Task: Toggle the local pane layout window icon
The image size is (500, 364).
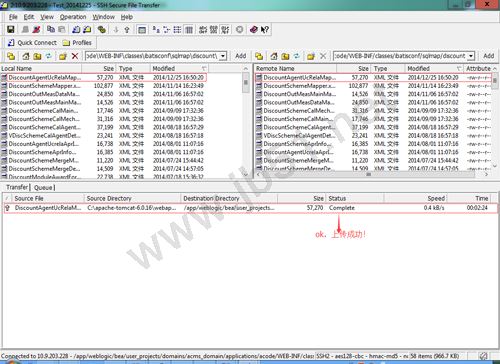Action: pos(142,30)
